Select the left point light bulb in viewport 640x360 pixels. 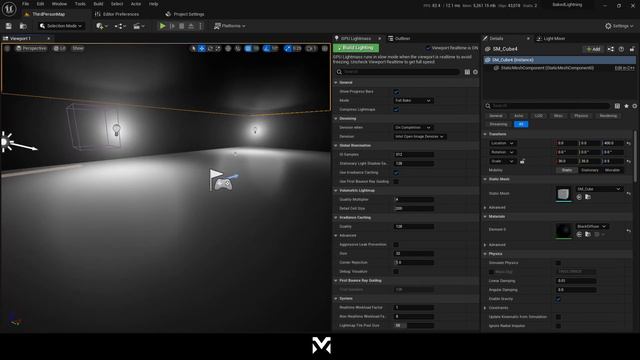point(116,130)
